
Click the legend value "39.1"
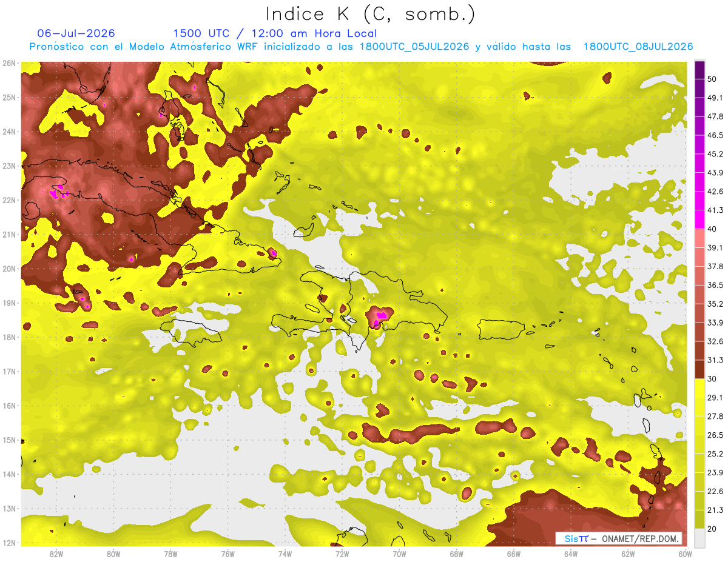point(715,247)
